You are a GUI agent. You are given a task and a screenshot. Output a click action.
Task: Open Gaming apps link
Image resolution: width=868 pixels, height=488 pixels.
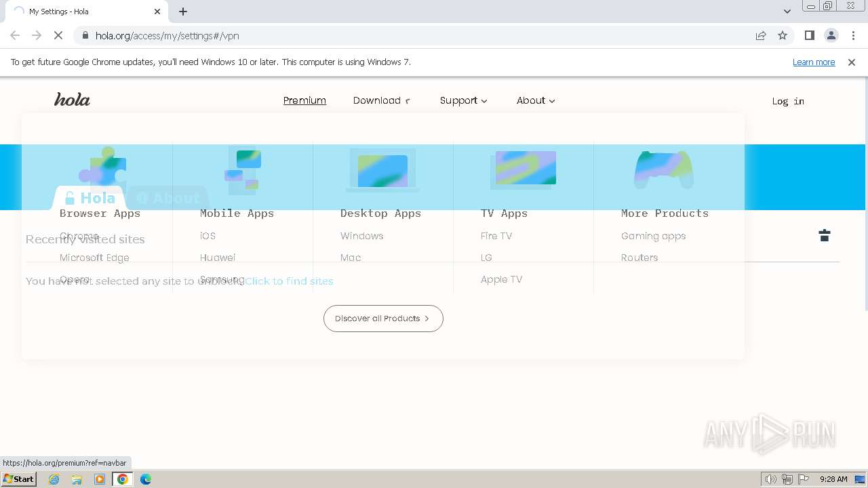653,236
